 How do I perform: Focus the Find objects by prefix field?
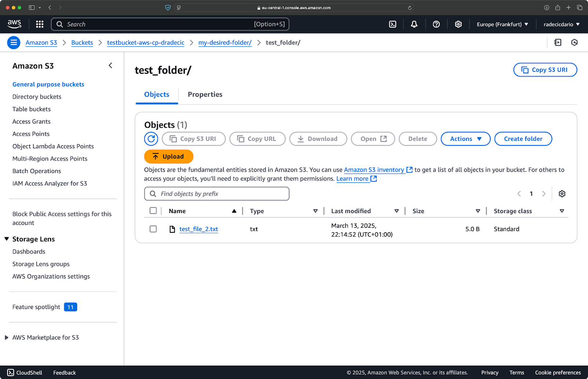pyautogui.click(x=217, y=194)
